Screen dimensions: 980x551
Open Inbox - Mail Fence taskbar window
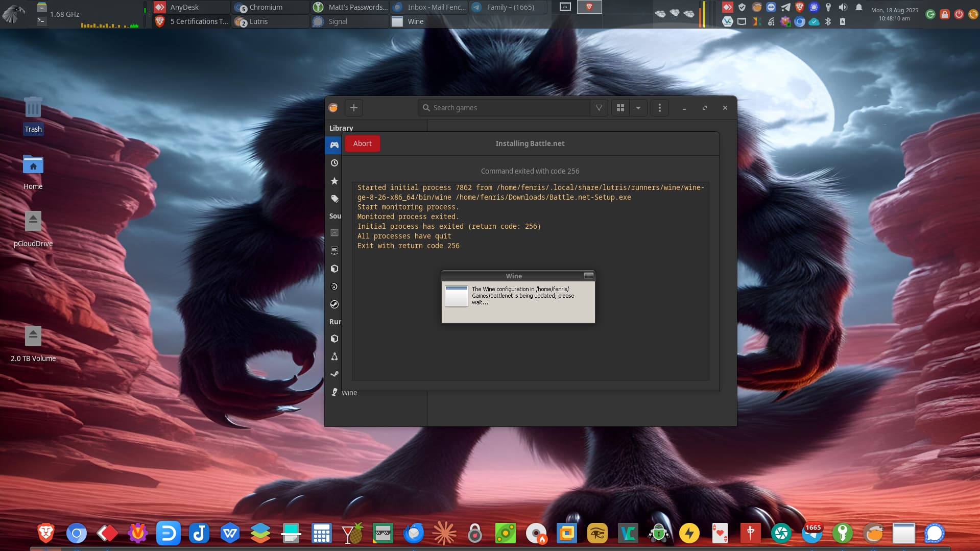(x=429, y=7)
